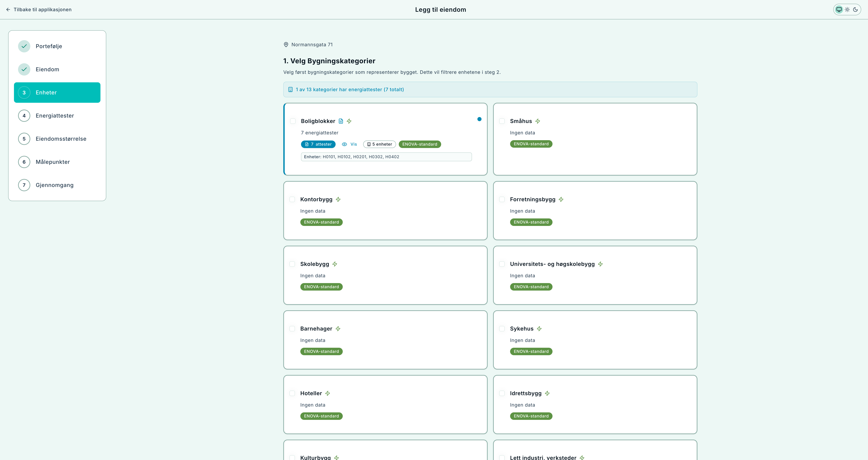Show certificates with the Vis eye toggle
868x460 pixels.
(x=349, y=144)
